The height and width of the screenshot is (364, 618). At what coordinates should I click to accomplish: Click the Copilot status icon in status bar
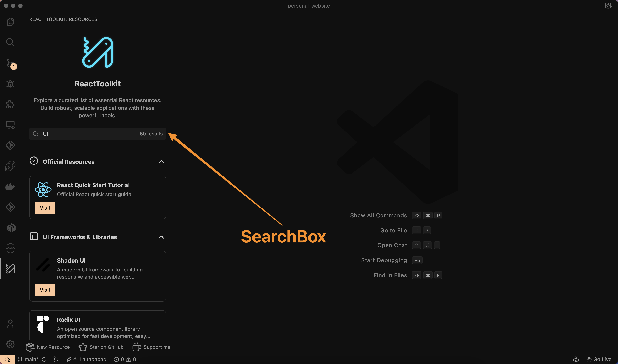point(576,359)
